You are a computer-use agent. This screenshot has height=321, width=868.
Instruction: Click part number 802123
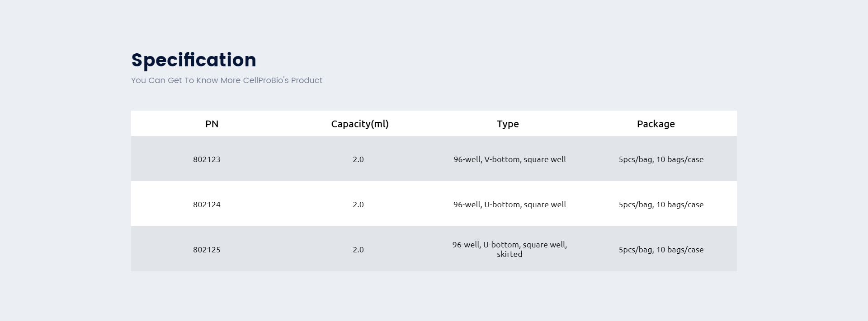[207, 159]
